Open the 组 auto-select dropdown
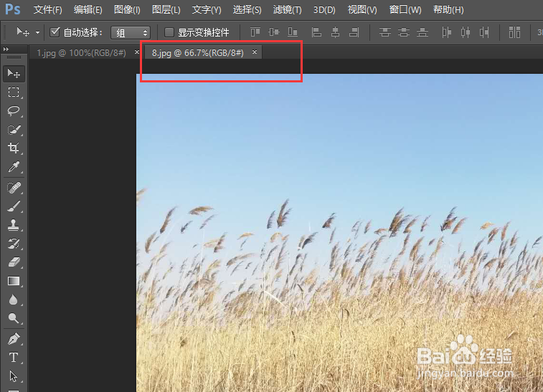The image size is (543, 392). [x=131, y=33]
